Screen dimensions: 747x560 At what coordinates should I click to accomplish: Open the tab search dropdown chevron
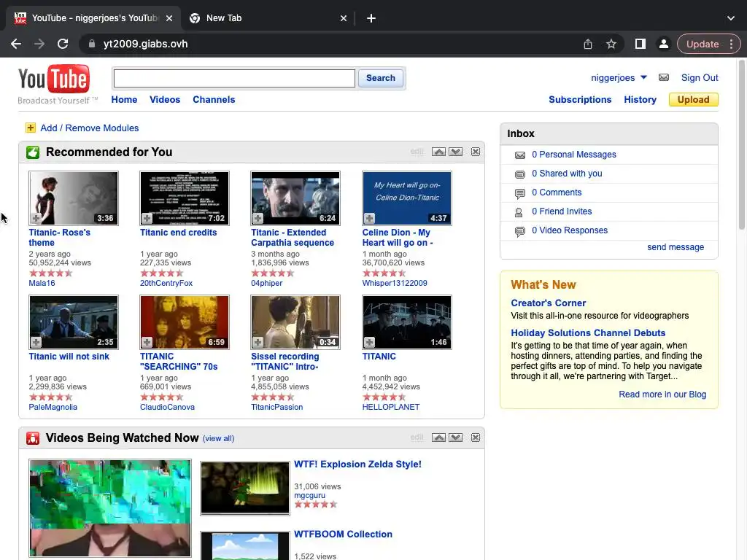click(731, 18)
